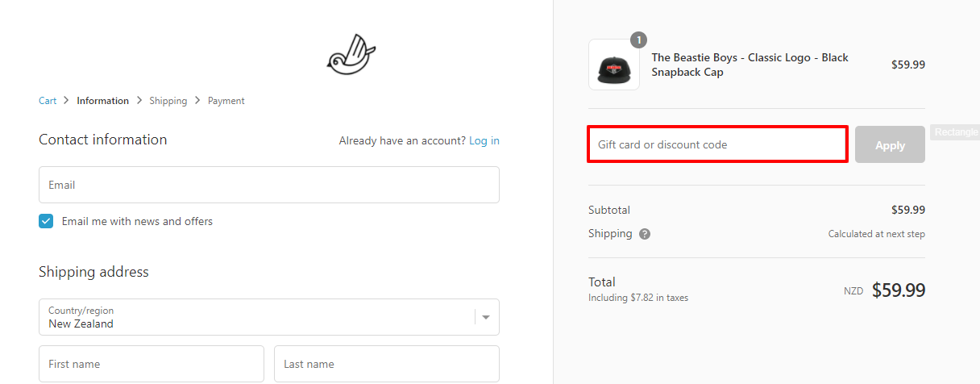This screenshot has height=384, width=980.
Task: Focus the Email input field
Action: coord(268,185)
